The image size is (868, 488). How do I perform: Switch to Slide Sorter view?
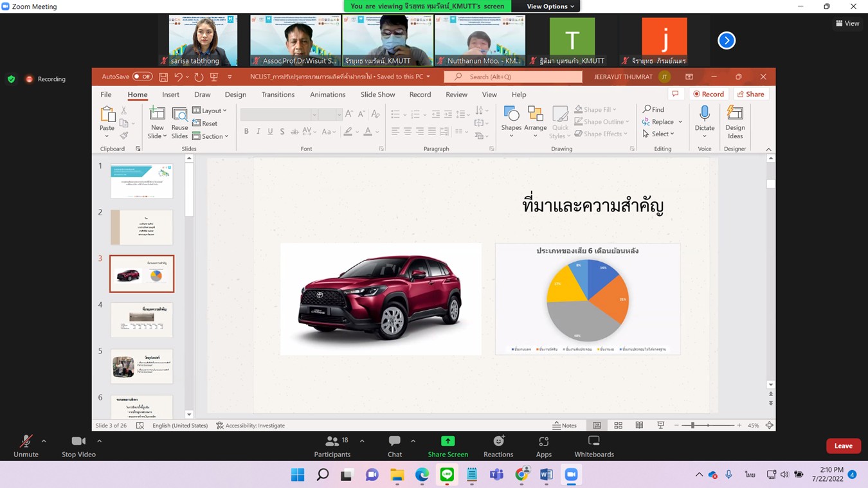tap(618, 426)
